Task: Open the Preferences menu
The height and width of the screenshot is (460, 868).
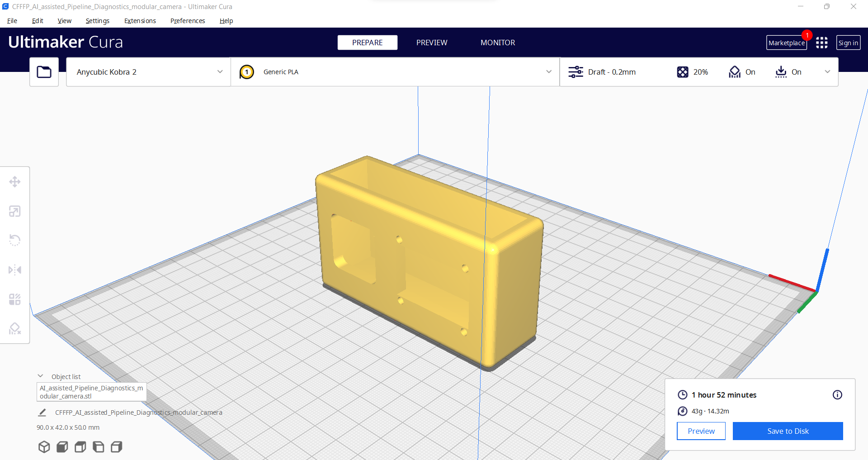Action: (188, 21)
